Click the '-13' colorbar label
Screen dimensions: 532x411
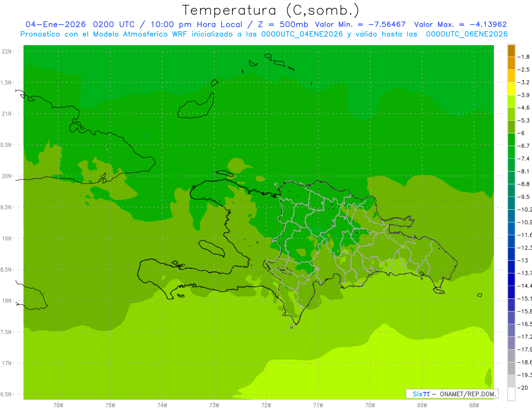pyautogui.click(x=523, y=260)
